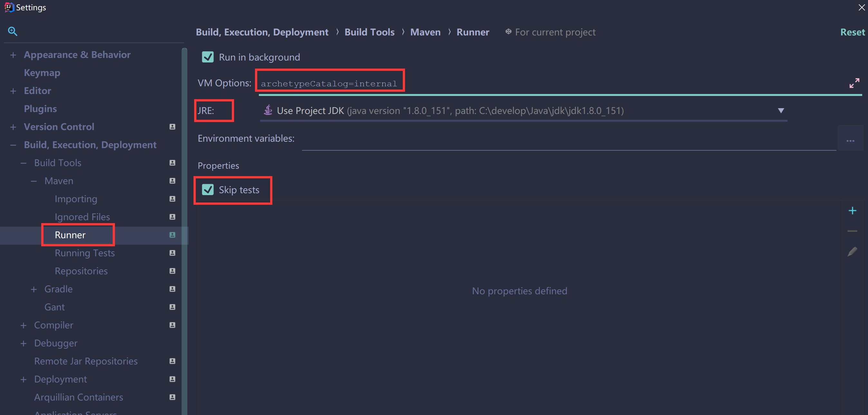Click project-level icon beside Gradle

pos(172,289)
